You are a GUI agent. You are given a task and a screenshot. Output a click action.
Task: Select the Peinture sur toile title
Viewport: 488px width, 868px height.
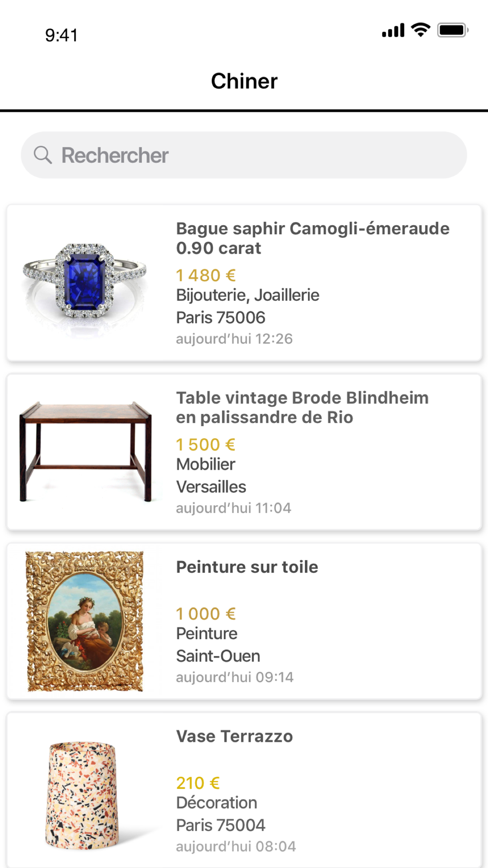click(247, 567)
